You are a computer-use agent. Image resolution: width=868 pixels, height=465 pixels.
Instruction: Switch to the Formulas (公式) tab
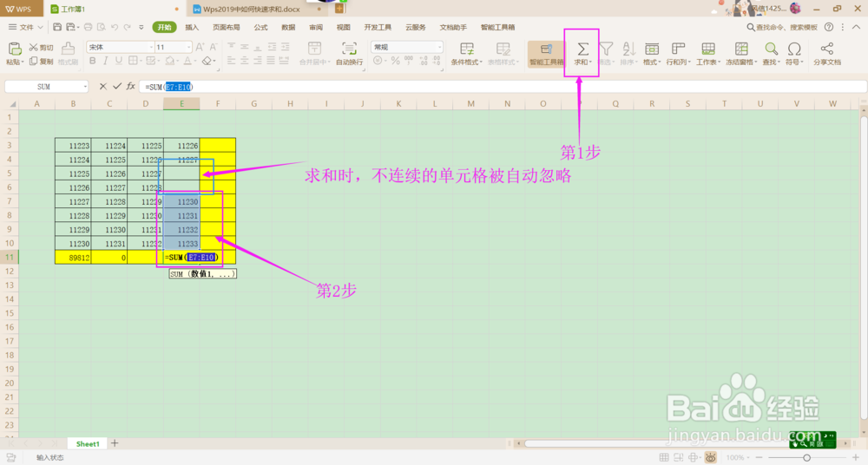click(260, 27)
